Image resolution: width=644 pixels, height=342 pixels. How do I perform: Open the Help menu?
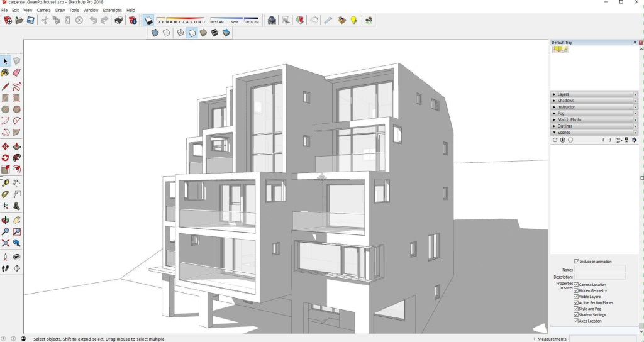pyautogui.click(x=131, y=10)
